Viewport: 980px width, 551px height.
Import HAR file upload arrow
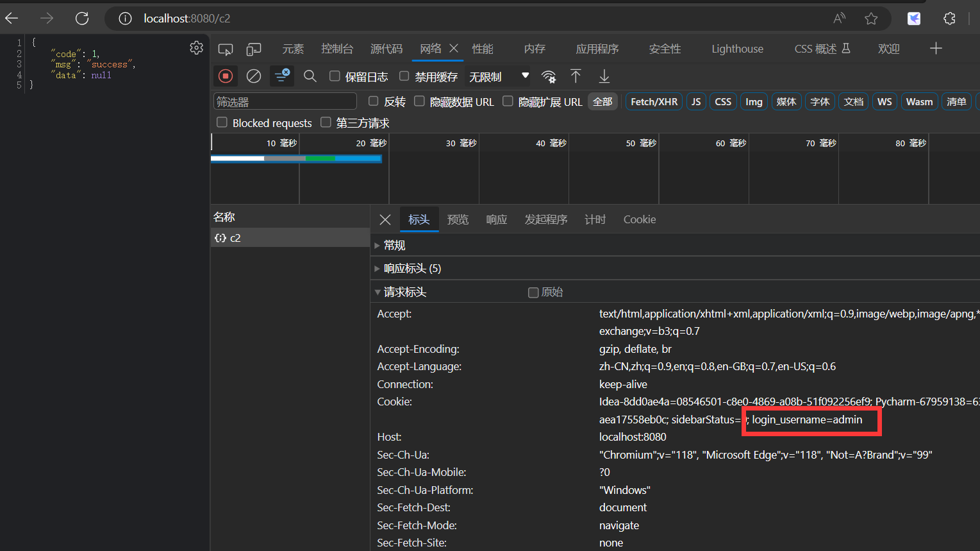pos(576,76)
